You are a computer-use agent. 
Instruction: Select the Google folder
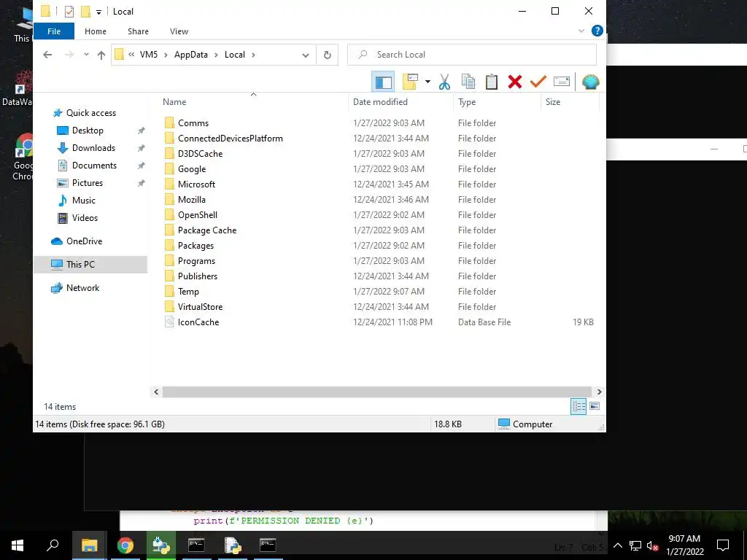pos(192,169)
